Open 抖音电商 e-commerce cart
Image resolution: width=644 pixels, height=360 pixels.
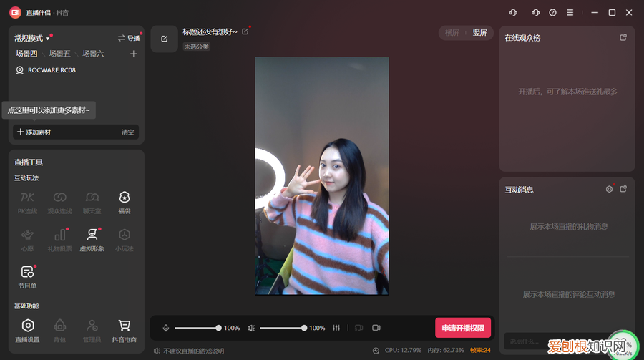[x=125, y=331]
